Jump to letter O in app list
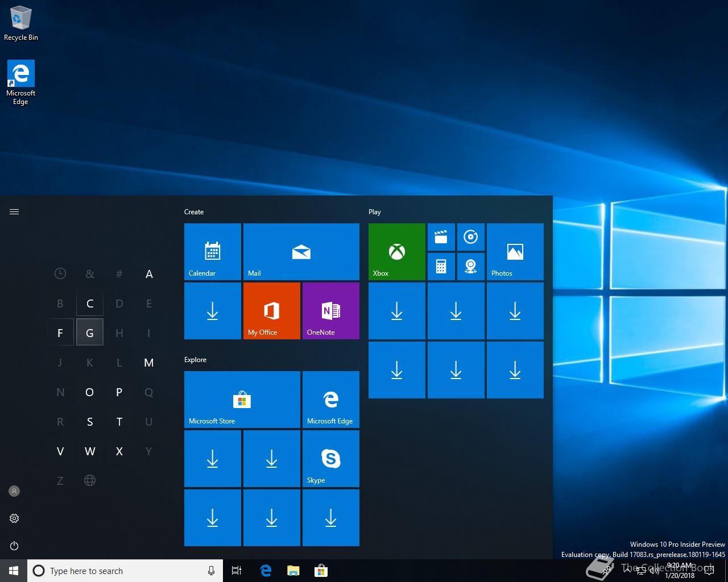The image size is (728, 582). 90,392
